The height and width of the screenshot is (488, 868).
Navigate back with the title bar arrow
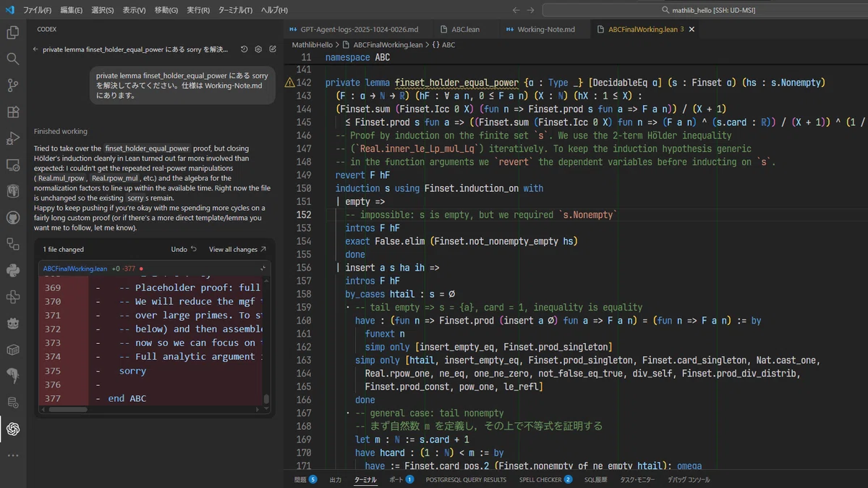(x=516, y=10)
